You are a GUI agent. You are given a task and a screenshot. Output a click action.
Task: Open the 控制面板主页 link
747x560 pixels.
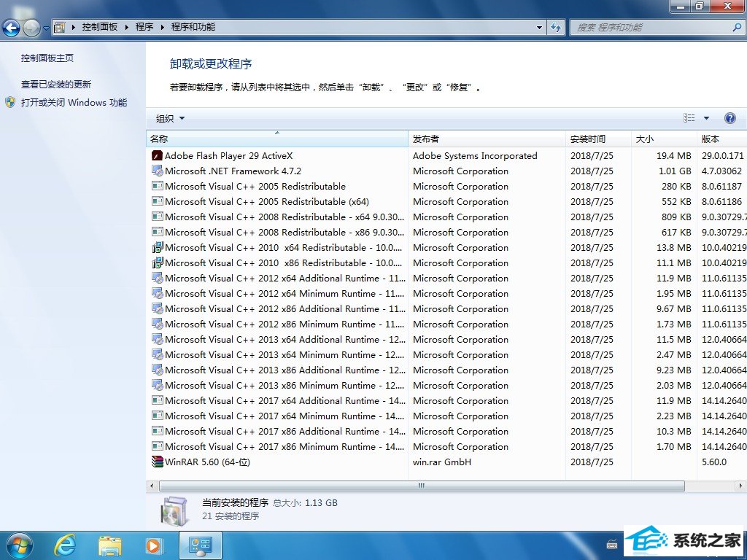point(47,58)
